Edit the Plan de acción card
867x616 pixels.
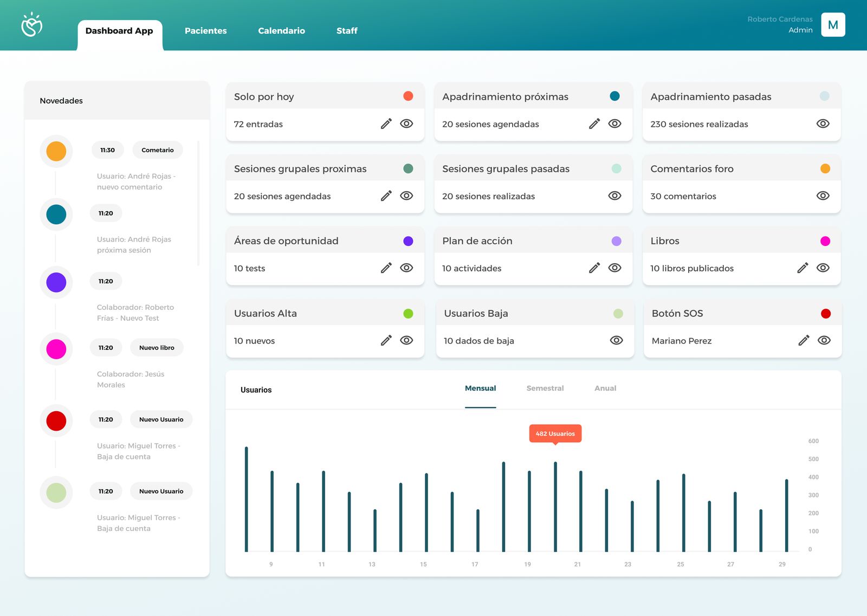pyautogui.click(x=594, y=268)
